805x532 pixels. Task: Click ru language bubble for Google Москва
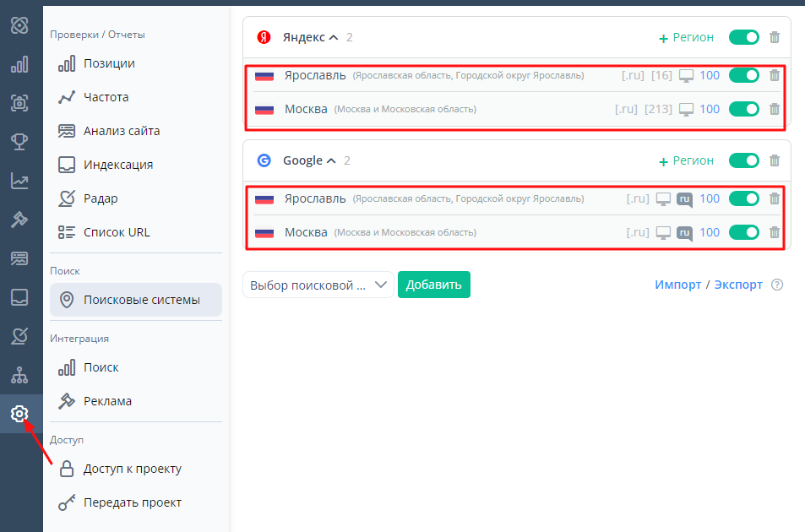coord(684,233)
